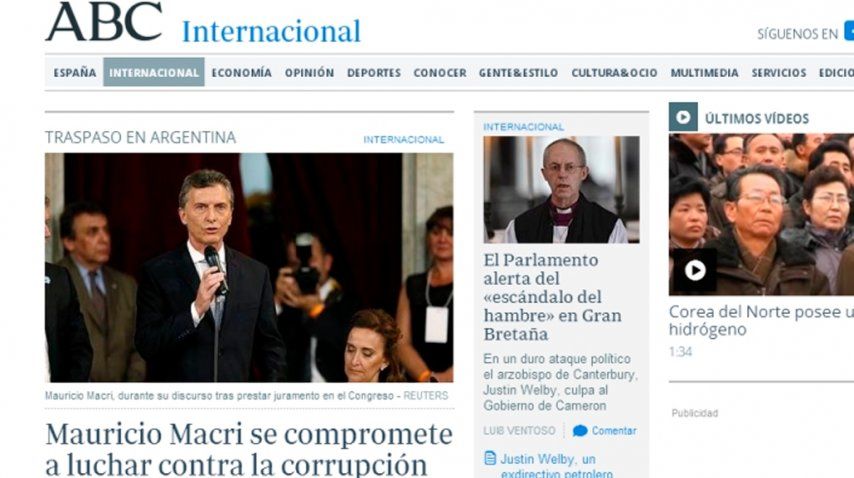Open the Parlamento escándalo del hambre article
Image resolution: width=854 pixels, height=478 pixels.
(552, 297)
